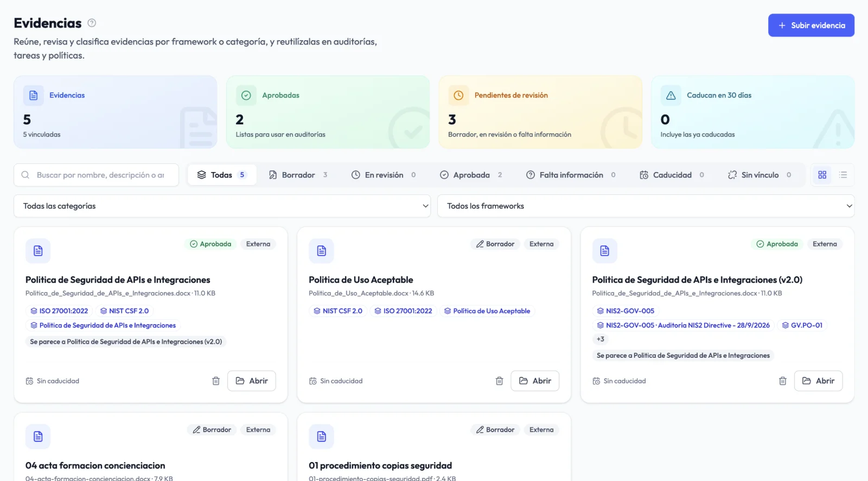
Task: Click "Se parece a" chip on v2.0 card
Action: tap(683, 356)
